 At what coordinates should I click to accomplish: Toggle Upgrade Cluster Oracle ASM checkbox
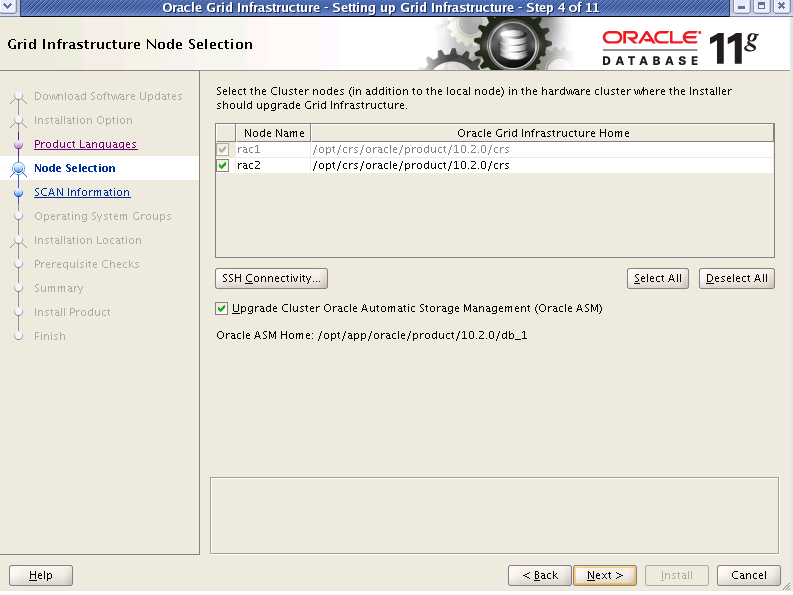[221, 308]
